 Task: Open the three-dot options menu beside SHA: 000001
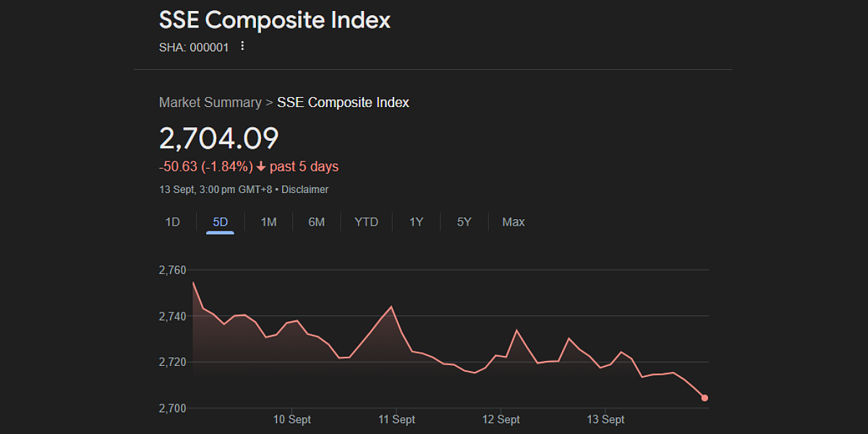[242, 46]
